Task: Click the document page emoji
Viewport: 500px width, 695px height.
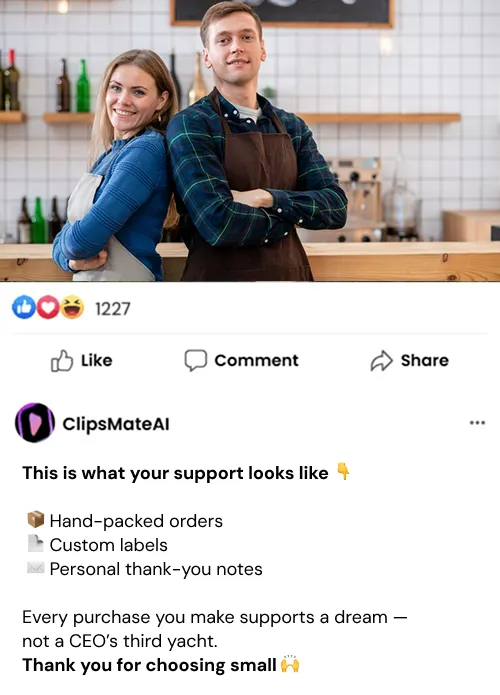Action: [x=35, y=543]
